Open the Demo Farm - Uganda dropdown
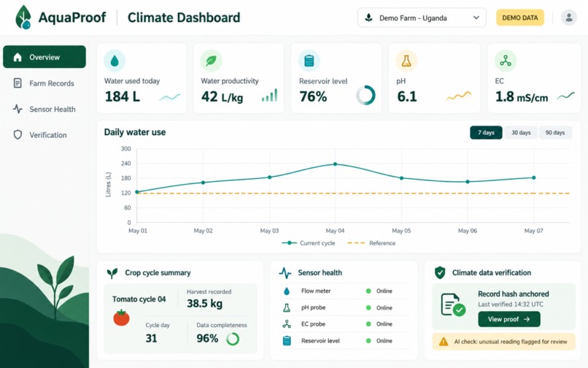 tap(422, 18)
